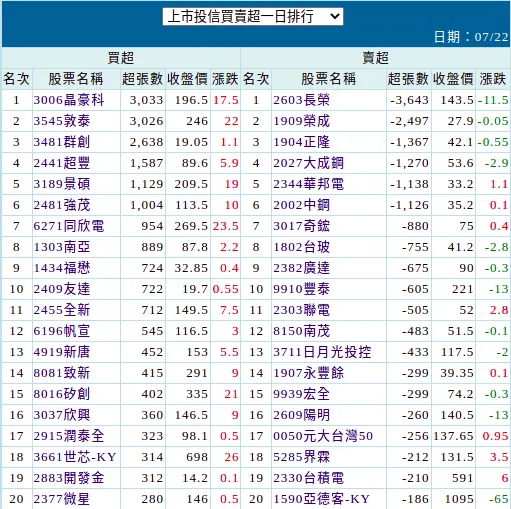Open stock link 3037欣興

click(x=62, y=415)
